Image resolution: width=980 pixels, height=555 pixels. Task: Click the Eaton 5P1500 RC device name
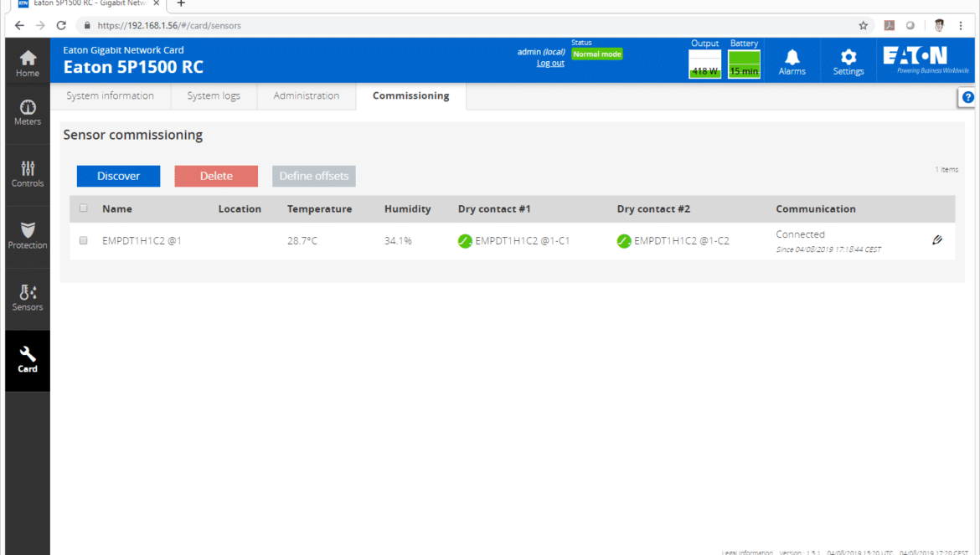pos(133,67)
